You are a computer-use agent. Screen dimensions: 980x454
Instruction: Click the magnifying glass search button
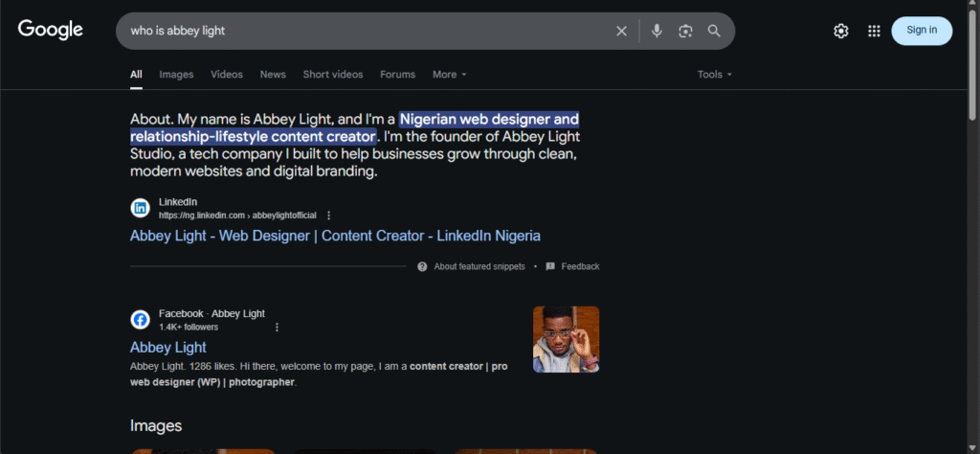coord(714,31)
